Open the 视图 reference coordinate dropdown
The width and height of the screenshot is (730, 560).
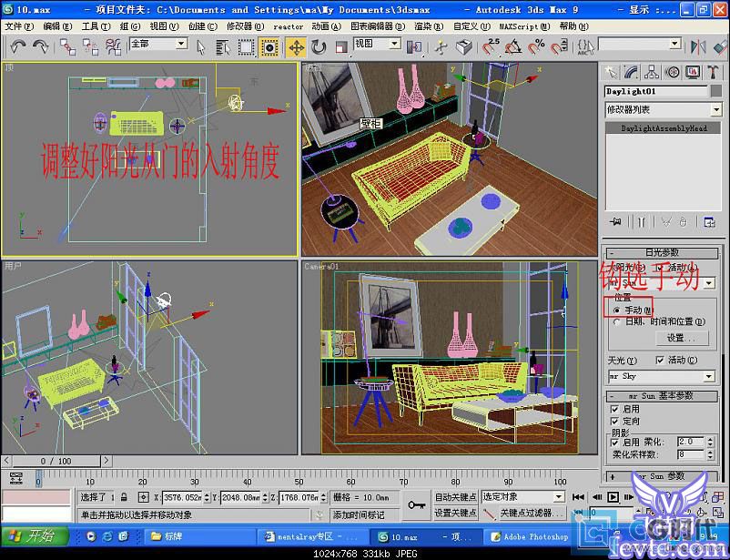395,44
